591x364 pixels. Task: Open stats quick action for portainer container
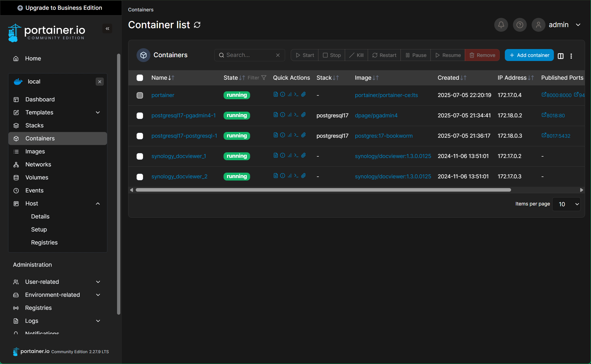click(289, 94)
